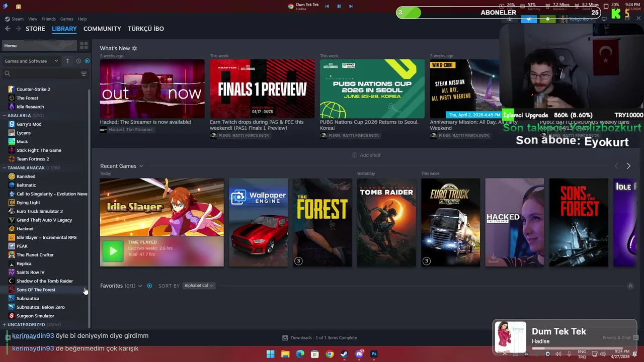Open Euro Truck Simulator 2 tile
The height and width of the screenshot is (362, 644).
tap(451, 222)
